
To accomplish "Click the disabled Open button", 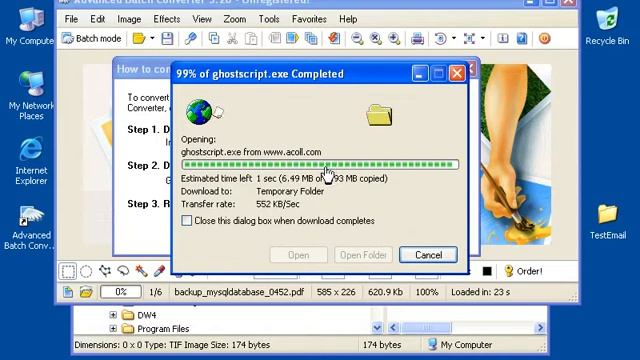I will coord(298,255).
